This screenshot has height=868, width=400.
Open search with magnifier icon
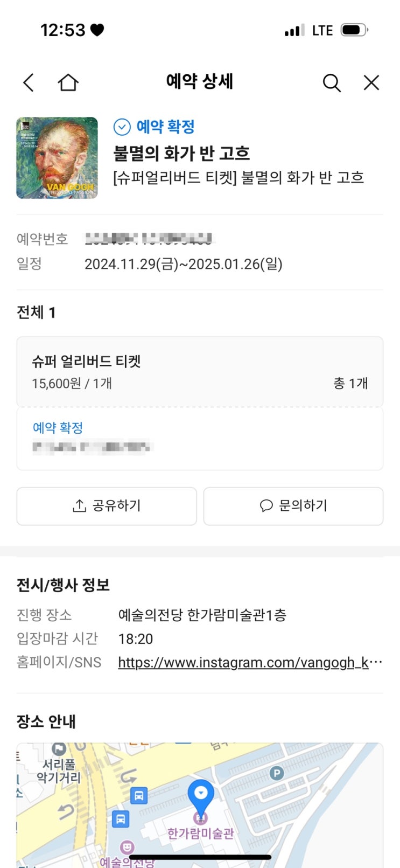[332, 83]
